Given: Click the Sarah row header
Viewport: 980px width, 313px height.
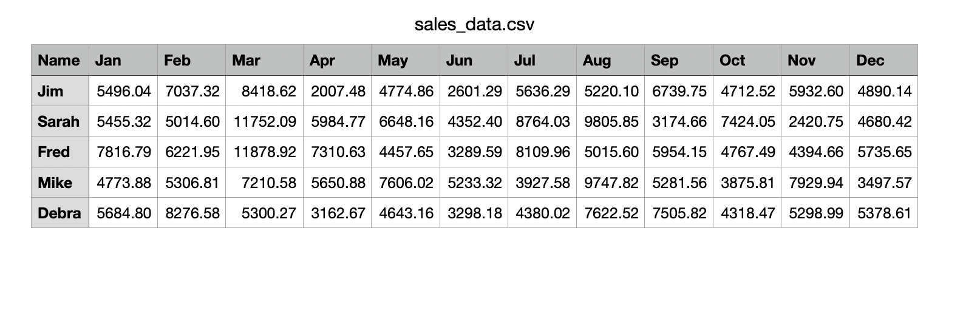Looking at the screenshot, I should tap(60, 121).
